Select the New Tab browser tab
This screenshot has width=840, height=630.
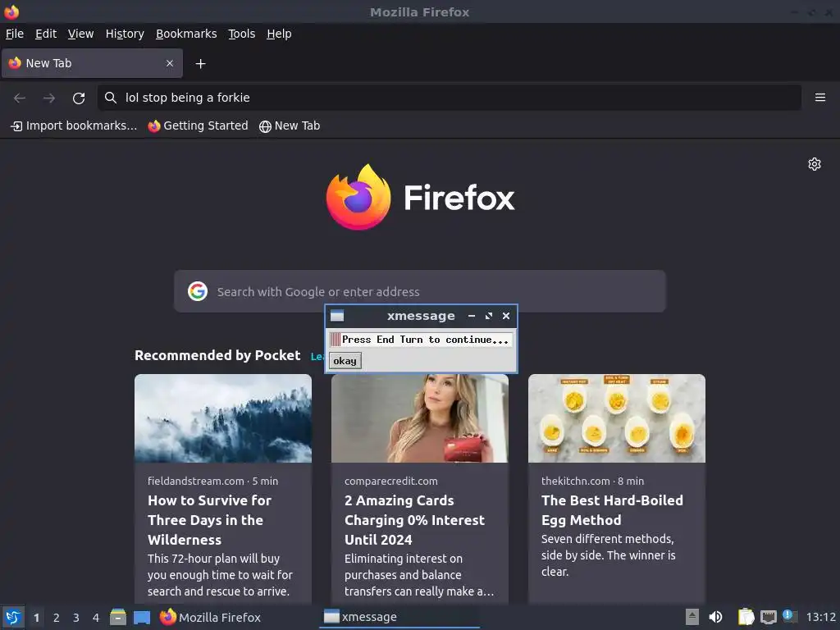coord(92,63)
